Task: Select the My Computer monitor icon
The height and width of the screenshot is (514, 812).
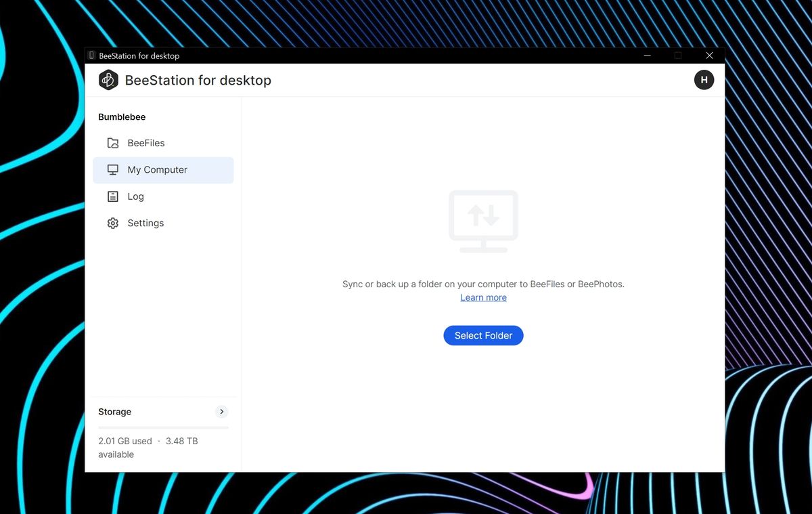Action: [x=112, y=169]
